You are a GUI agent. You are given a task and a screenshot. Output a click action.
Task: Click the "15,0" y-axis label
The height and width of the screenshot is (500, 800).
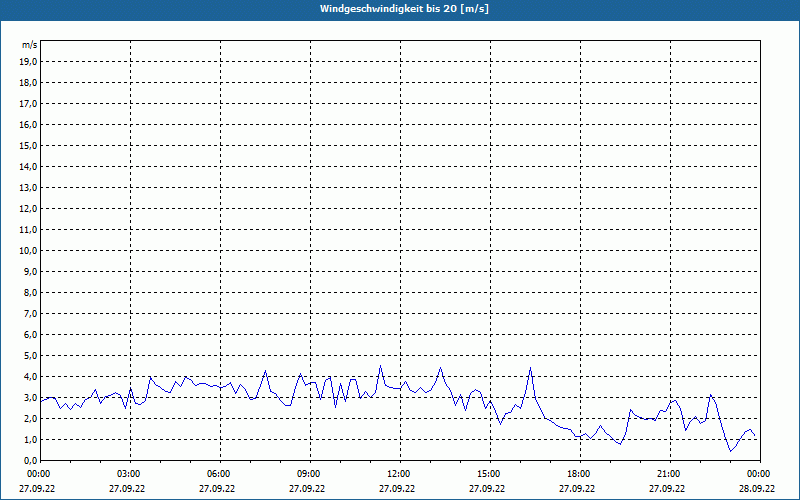pyautogui.click(x=29, y=145)
